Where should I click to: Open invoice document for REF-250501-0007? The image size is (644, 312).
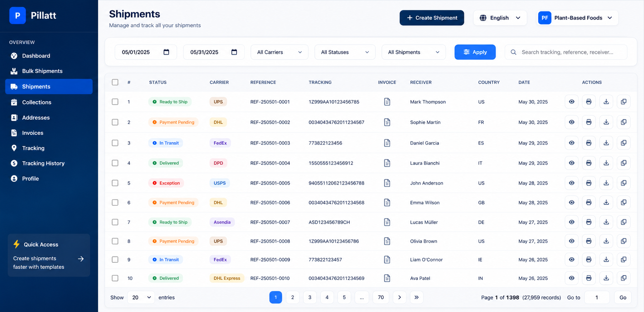coord(387,222)
